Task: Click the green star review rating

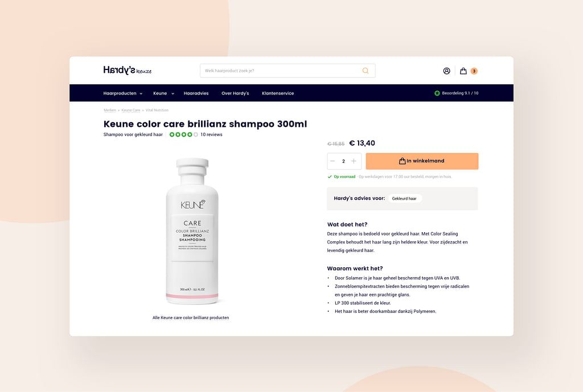Action: coord(184,134)
